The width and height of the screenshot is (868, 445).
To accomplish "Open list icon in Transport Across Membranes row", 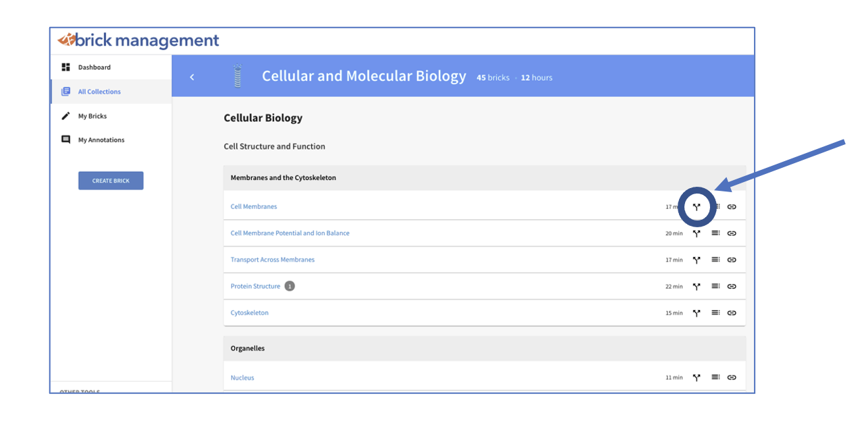I will (715, 260).
